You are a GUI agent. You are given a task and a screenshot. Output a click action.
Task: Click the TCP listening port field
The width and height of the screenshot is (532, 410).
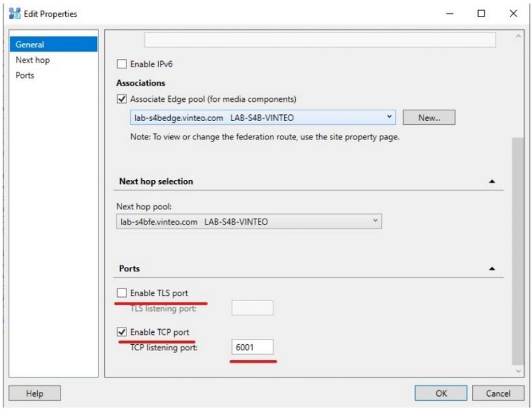253,347
